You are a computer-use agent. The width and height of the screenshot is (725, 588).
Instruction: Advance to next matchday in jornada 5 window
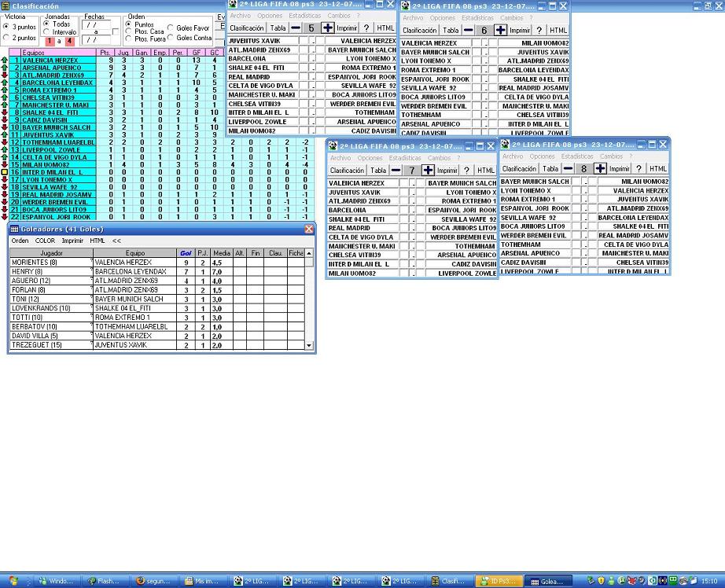327,28
